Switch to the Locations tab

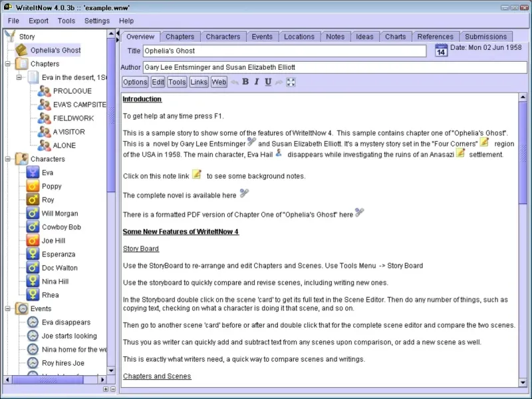pos(299,37)
